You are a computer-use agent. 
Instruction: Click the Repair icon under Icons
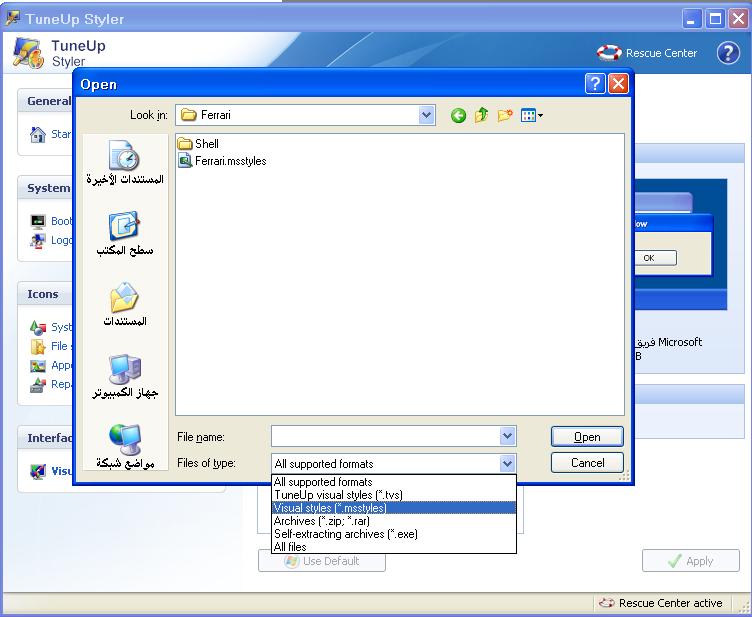pos(38,384)
